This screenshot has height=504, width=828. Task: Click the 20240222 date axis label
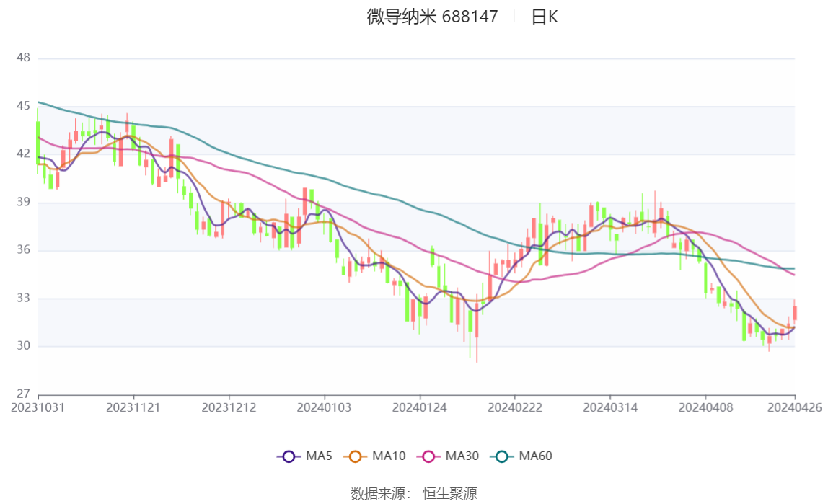(515, 408)
